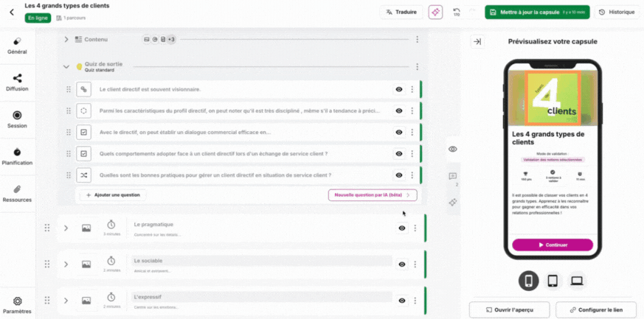Expand the 'Le pragmatique' chapter

point(66,228)
